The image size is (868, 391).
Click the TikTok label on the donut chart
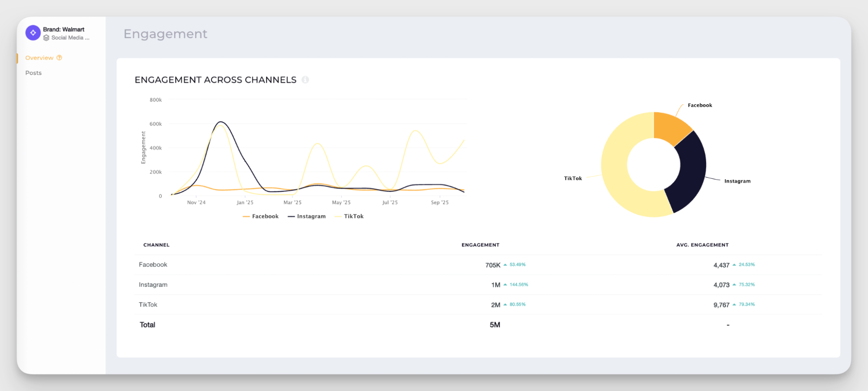point(573,178)
